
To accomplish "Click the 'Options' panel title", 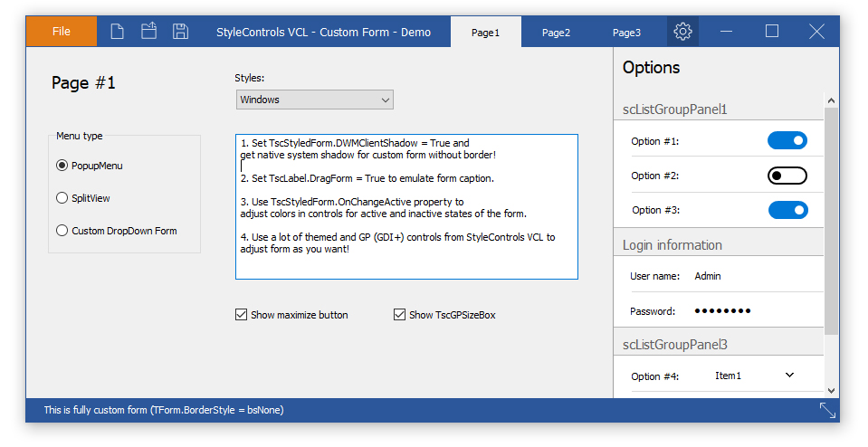I will pyautogui.click(x=651, y=68).
